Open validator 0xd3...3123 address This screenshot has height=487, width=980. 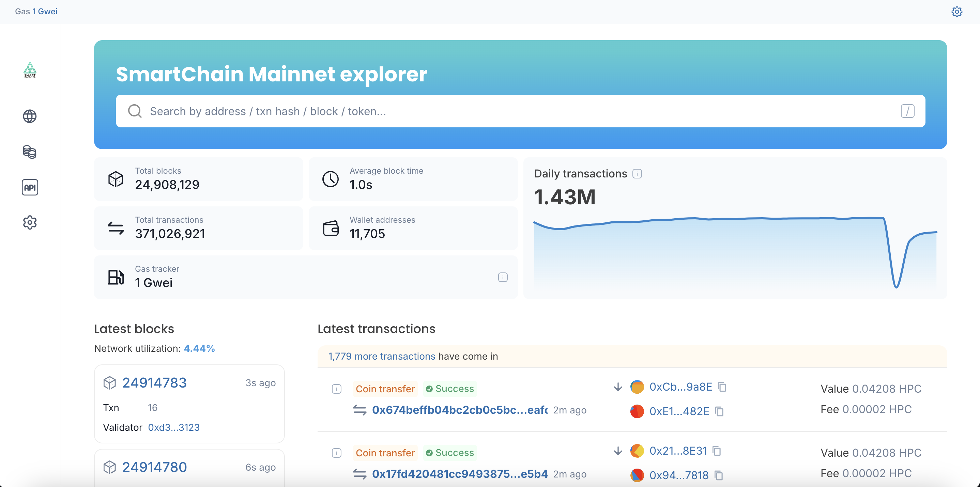pyautogui.click(x=174, y=427)
